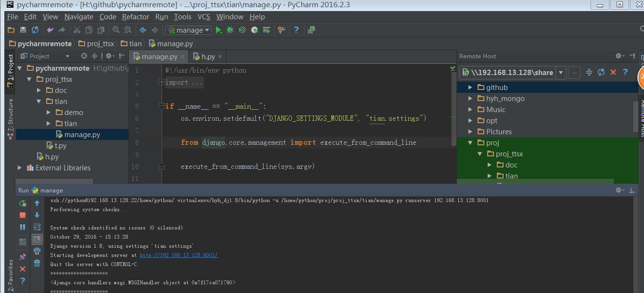The width and height of the screenshot is (644, 293).
Task: Collapse all in Project panel
Action: pos(95,56)
